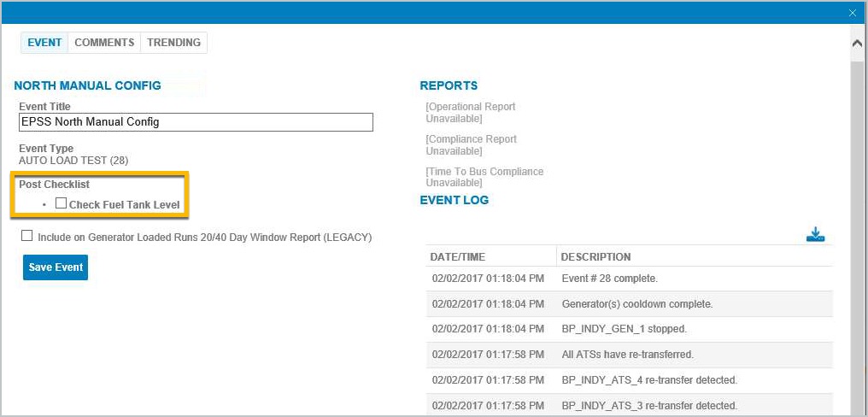Focus the Event Title input field

pos(196,122)
